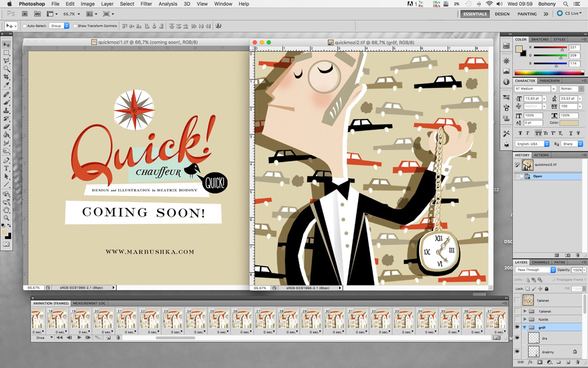Image resolution: width=588 pixels, height=368 pixels.
Task: Click the RGB color spectrum ramp
Action: (549, 73)
